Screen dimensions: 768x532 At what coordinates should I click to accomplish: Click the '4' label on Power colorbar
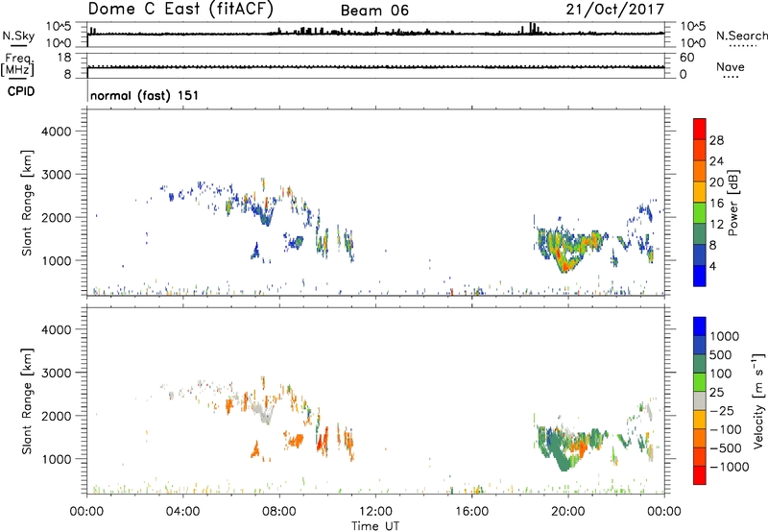[712, 267]
